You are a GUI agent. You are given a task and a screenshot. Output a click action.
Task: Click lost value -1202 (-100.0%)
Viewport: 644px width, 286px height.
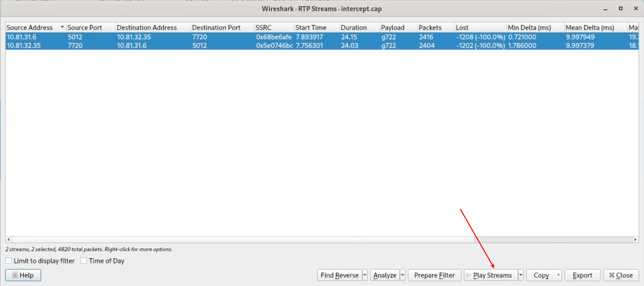(x=481, y=45)
